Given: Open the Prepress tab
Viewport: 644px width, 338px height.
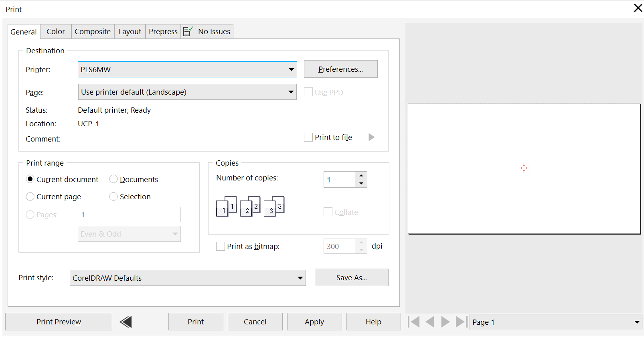Looking at the screenshot, I should click(163, 32).
